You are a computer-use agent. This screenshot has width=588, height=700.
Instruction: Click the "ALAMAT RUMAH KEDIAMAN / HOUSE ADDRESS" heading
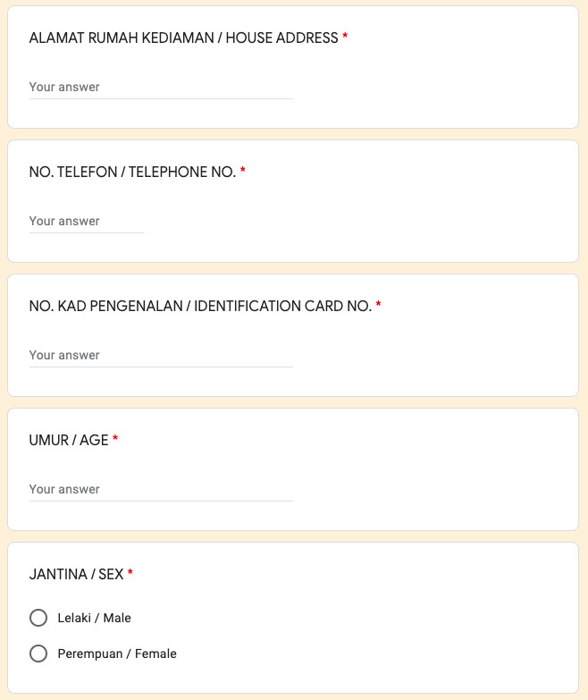tap(183, 38)
